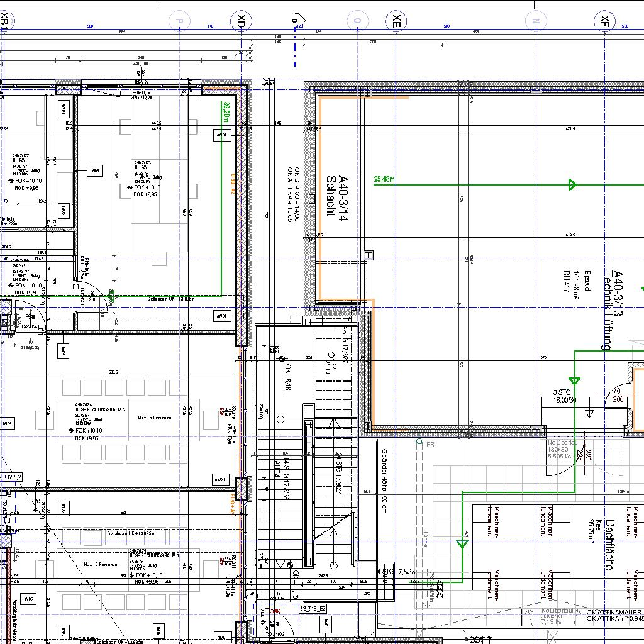Select the green '39,20m' distance label
The height and width of the screenshot is (644, 644).
226,112
